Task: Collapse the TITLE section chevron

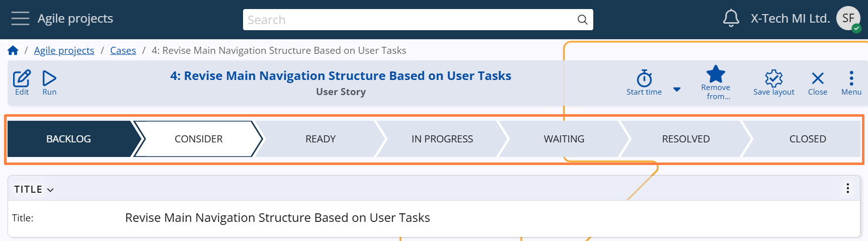Action: coord(50,190)
